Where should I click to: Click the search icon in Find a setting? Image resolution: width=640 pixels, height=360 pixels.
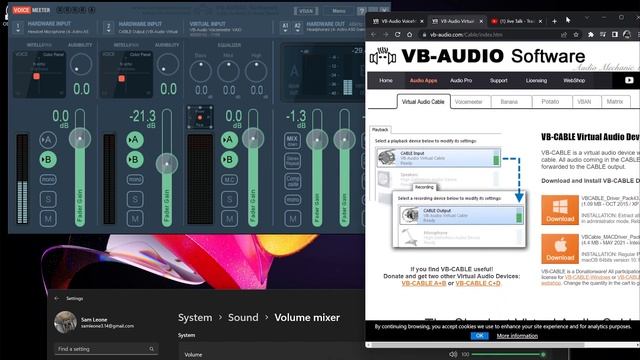[151, 349]
